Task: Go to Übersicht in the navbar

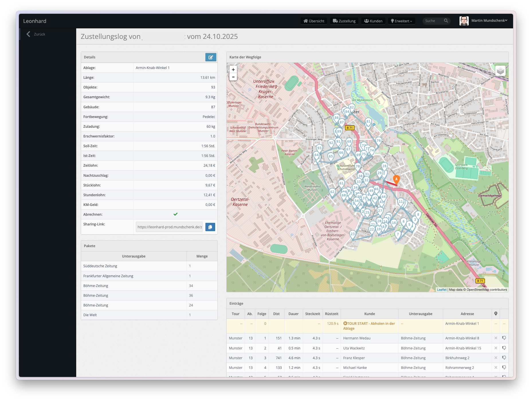Action: pyautogui.click(x=314, y=21)
